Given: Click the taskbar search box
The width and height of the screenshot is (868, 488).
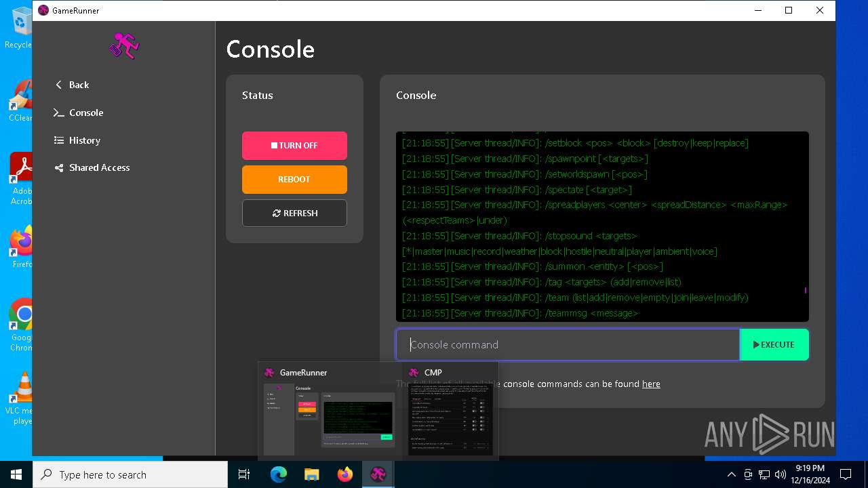Looking at the screenshot, I should [x=130, y=474].
